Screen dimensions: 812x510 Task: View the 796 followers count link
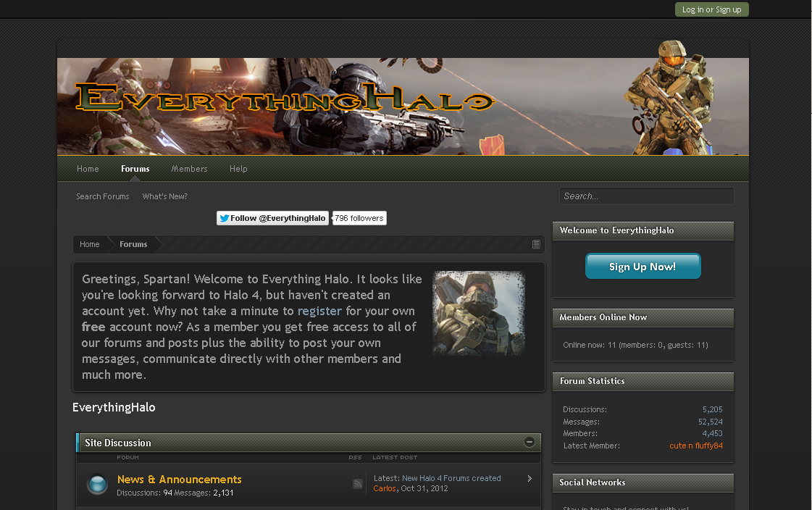[x=359, y=218]
